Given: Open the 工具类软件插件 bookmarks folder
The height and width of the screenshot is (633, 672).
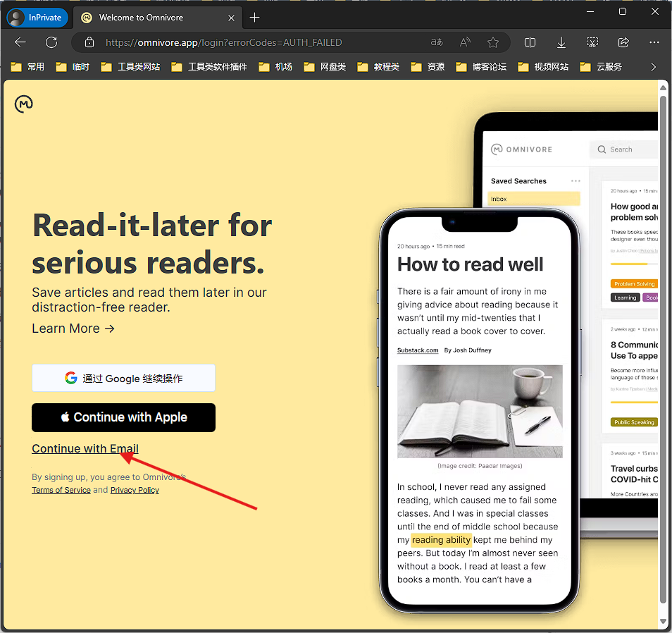Looking at the screenshot, I should pos(209,67).
